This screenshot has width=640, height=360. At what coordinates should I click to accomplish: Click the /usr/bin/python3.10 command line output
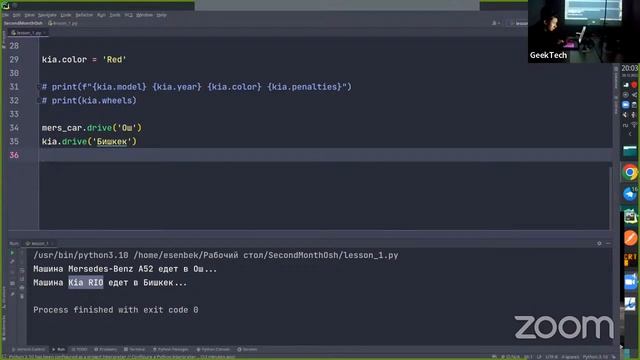pos(216,256)
